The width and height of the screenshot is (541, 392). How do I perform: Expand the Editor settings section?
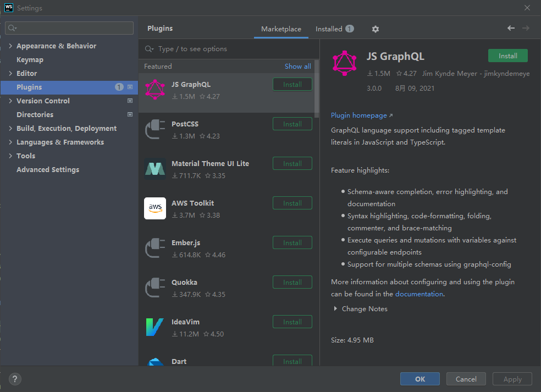click(x=10, y=73)
